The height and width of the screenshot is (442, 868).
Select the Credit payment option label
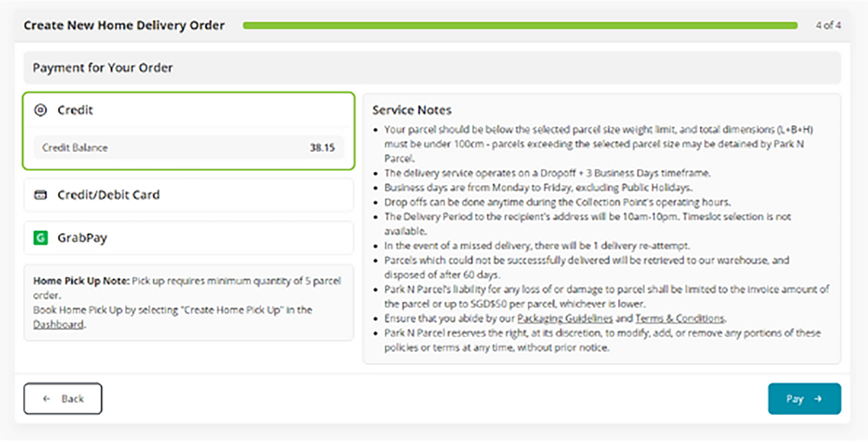pyautogui.click(x=75, y=110)
